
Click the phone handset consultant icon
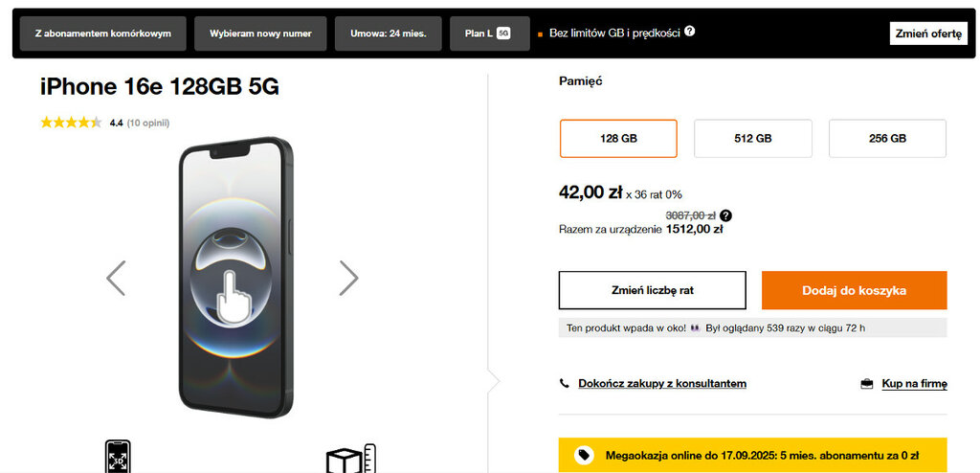[565, 384]
